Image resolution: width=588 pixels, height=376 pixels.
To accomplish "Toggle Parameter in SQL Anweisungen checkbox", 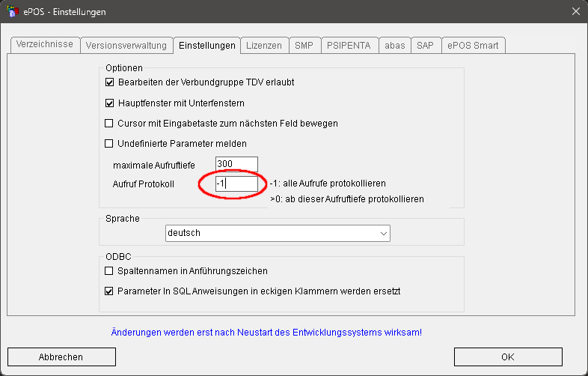I will click(108, 291).
